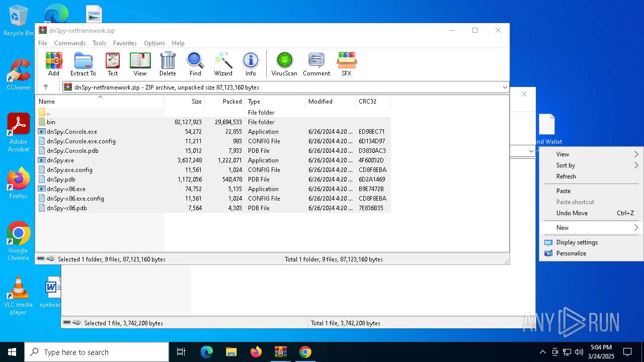Image resolution: width=644 pixels, height=362 pixels.
Task: Launch the Wizard tool
Action: click(223, 64)
